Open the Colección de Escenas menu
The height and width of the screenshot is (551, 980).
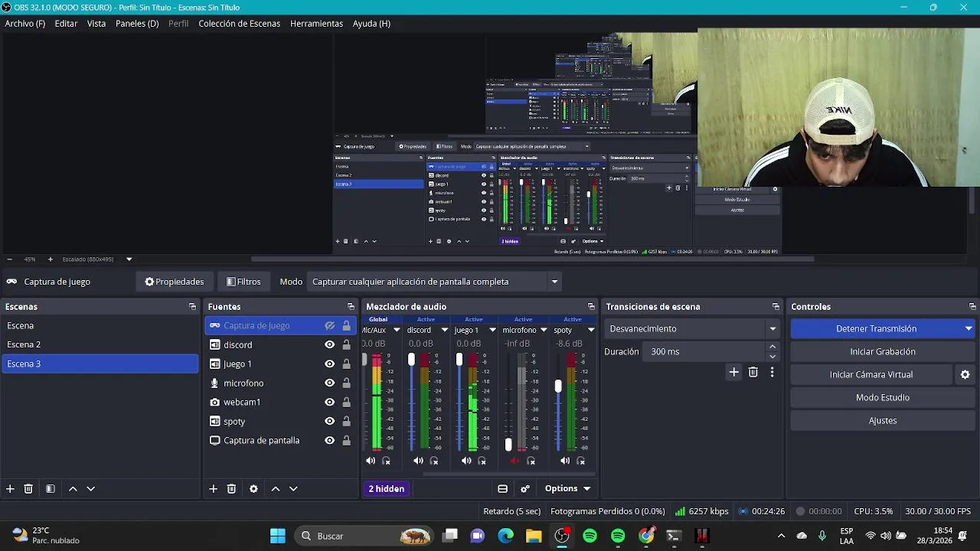click(240, 24)
